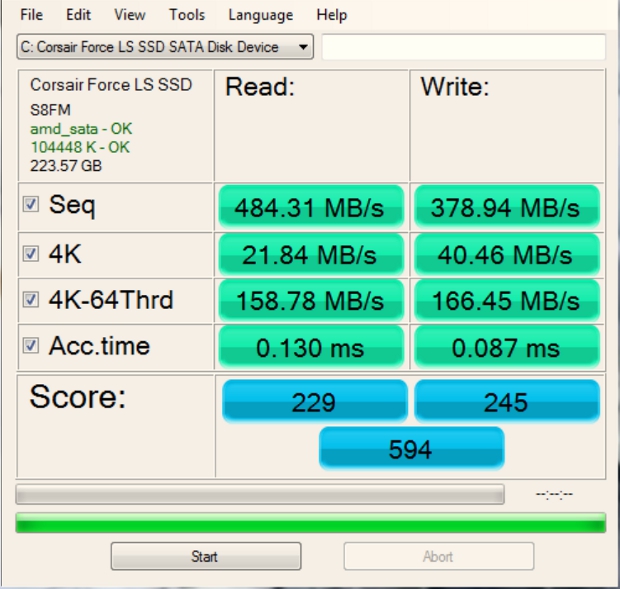
Task: Click the elapsed time indicator --:--:--
Action: (x=554, y=494)
